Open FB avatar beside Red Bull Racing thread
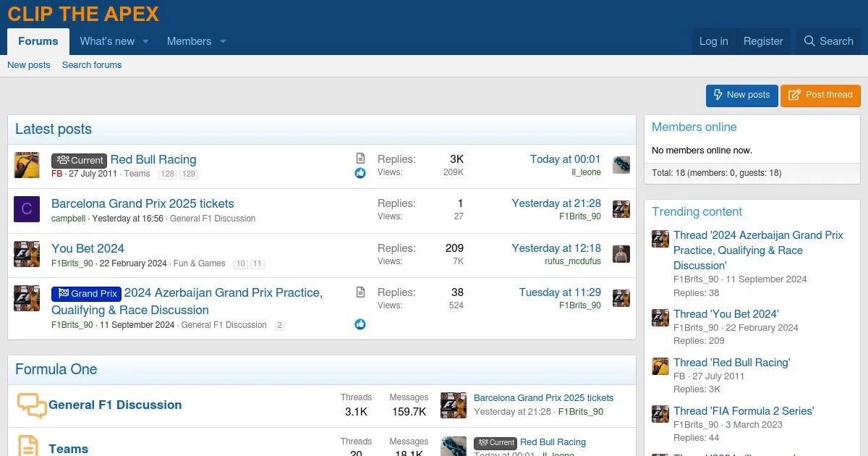Image resolution: width=868 pixels, height=456 pixels. coord(27,165)
